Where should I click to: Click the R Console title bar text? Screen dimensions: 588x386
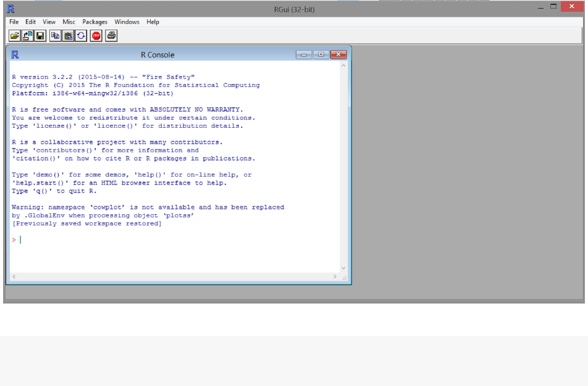point(157,55)
